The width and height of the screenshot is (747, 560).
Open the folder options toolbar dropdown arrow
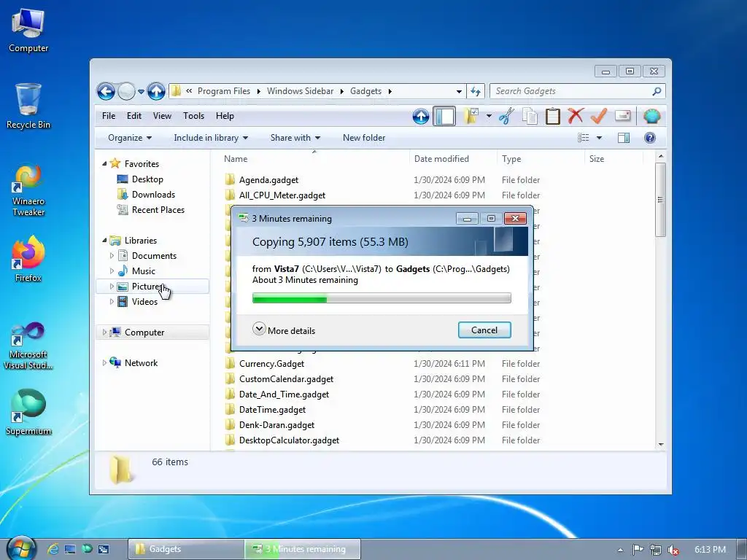(x=489, y=116)
